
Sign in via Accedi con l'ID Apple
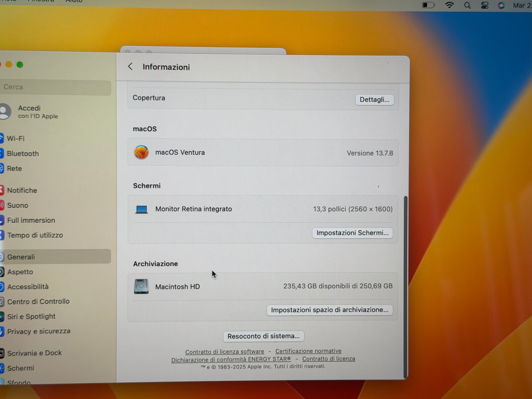[38, 112]
